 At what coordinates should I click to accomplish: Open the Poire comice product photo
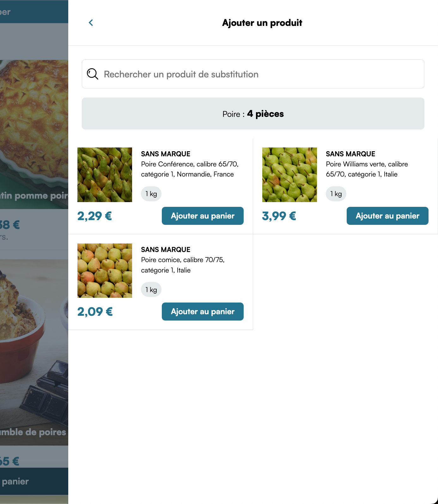[105, 271]
